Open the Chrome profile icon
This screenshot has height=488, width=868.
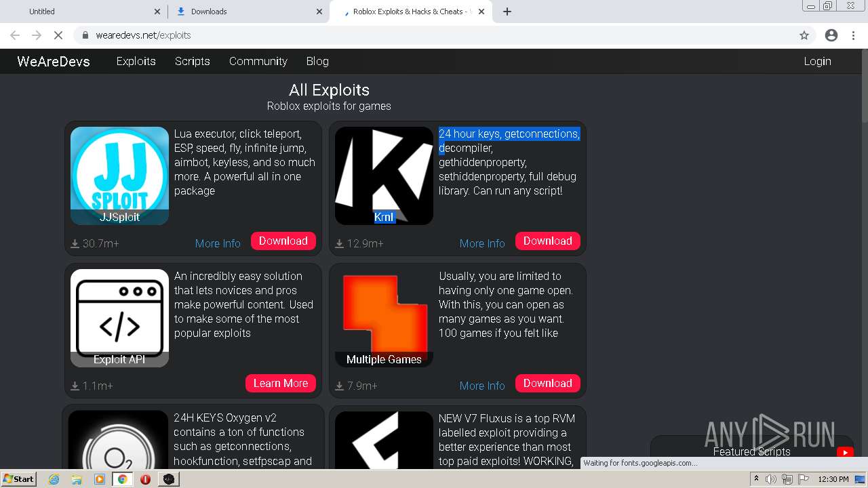pyautogui.click(x=831, y=35)
